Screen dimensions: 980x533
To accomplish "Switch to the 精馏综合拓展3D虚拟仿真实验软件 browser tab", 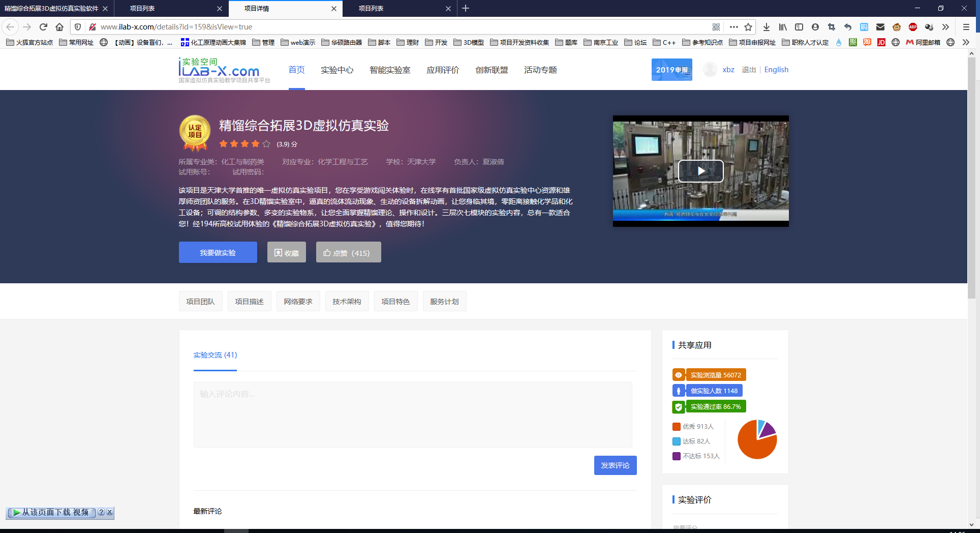I will click(51, 8).
